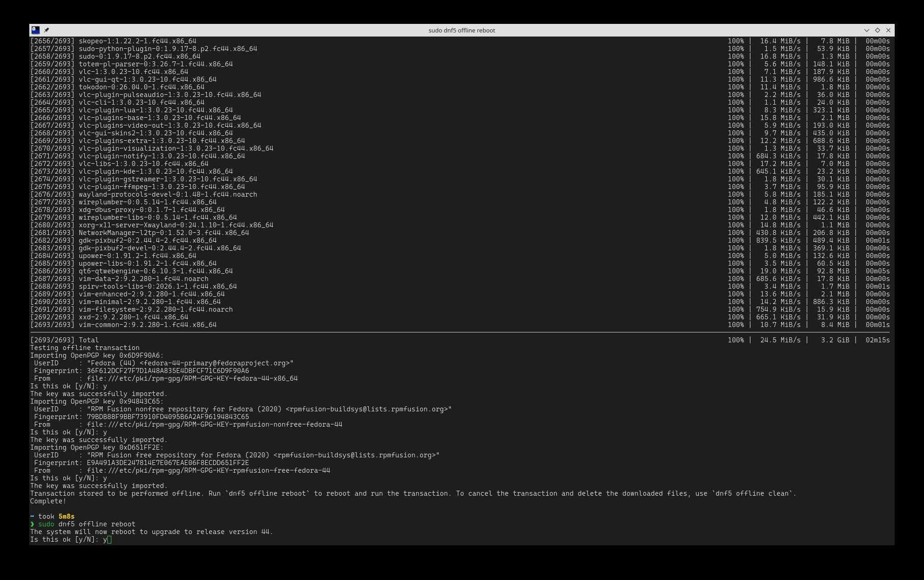Click the vlc-plugins-video-out package name

pos(170,125)
